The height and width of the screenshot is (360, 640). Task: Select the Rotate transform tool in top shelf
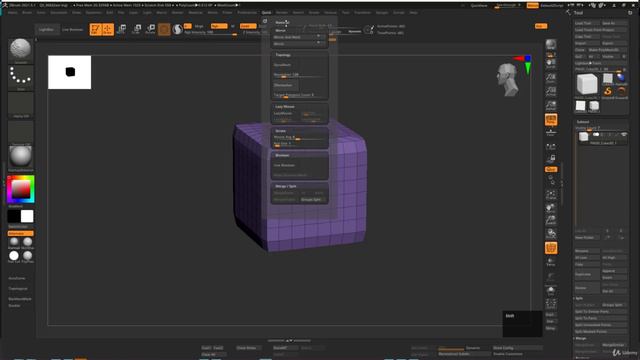click(x=151, y=29)
